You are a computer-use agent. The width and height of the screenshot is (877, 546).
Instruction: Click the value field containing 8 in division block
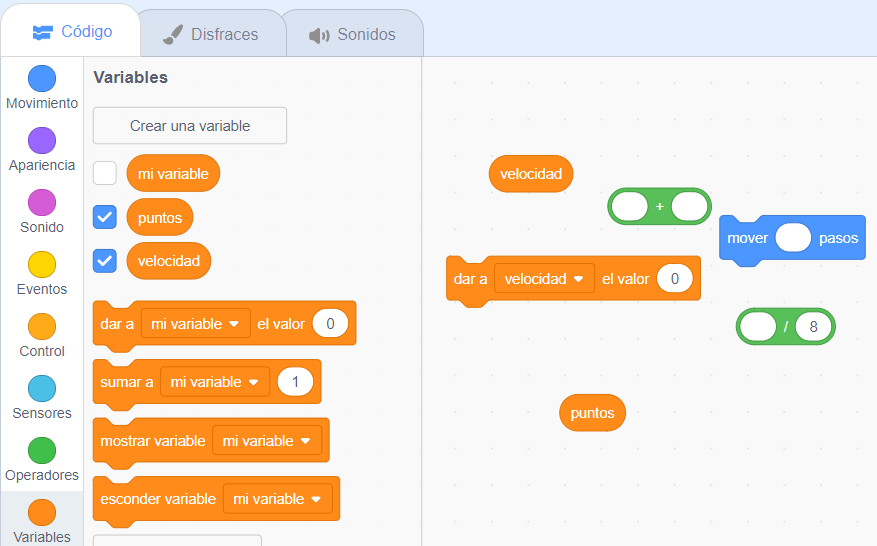(813, 327)
